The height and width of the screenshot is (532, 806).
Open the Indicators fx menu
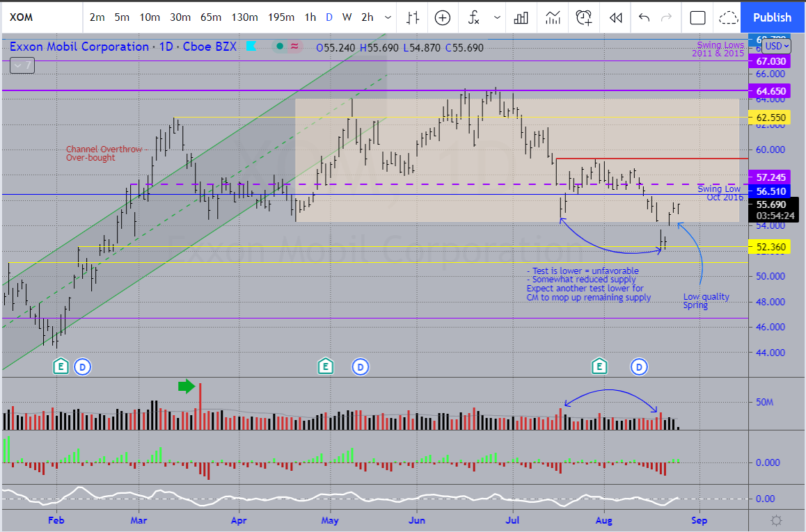click(x=474, y=17)
